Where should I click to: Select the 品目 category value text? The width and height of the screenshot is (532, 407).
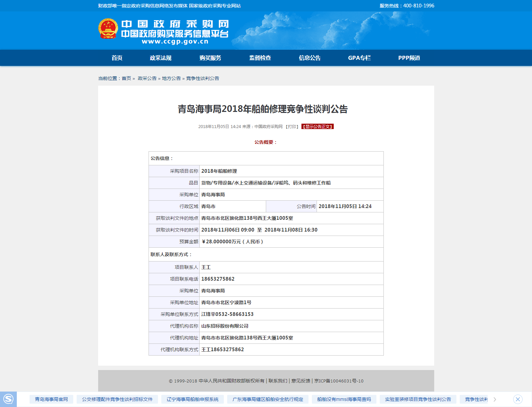[266, 183]
